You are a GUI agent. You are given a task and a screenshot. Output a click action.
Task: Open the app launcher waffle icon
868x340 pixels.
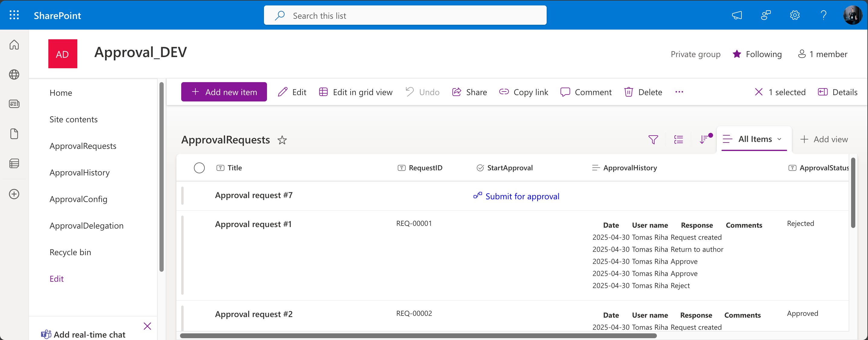click(14, 15)
